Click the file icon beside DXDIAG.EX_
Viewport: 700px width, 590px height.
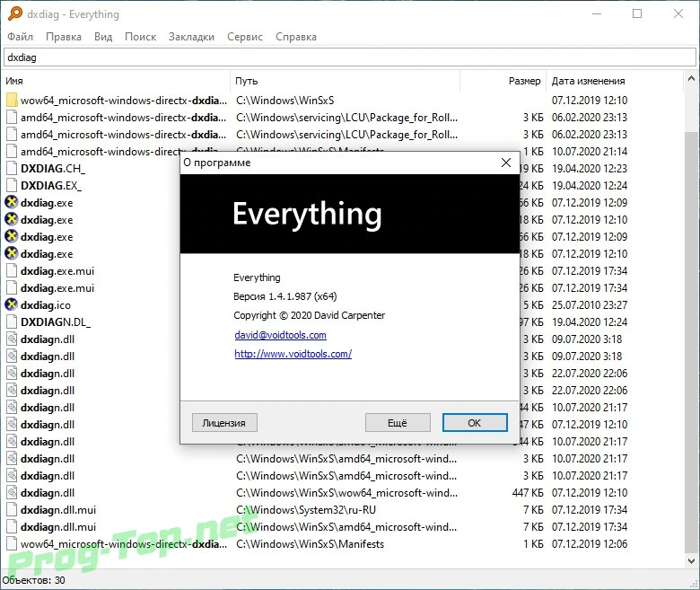point(12,185)
